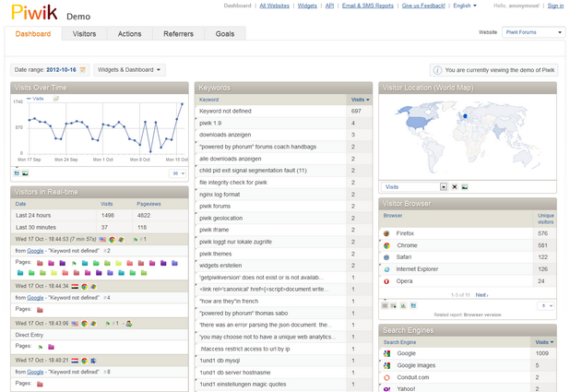Click the blue Germany dot on world map
This screenshot has width=570, height=392.
point(465,116)
